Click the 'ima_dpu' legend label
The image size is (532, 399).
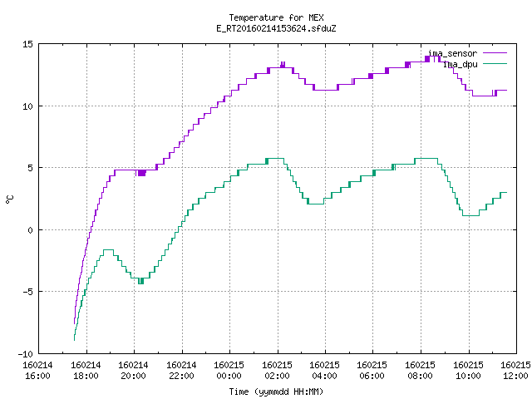[461, 64]
